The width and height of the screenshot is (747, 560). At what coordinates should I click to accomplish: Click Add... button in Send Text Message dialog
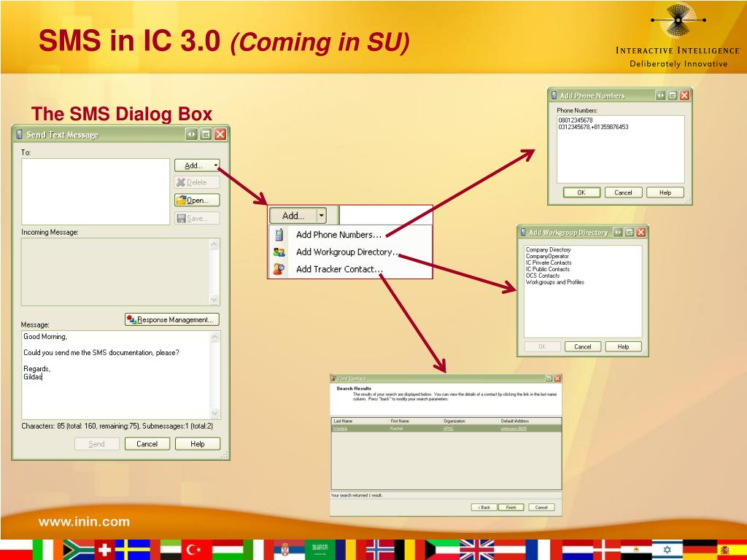(x=197, y=166)
